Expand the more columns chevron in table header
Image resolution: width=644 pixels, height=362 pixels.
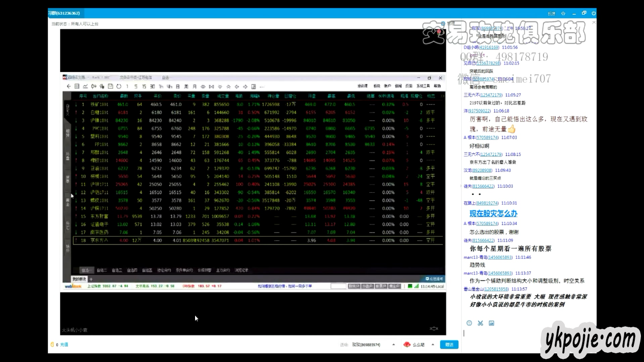(x=442, y=96)
